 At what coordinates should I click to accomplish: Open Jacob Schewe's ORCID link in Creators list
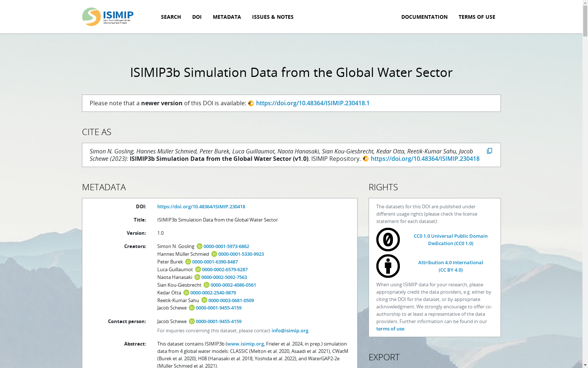219,308
